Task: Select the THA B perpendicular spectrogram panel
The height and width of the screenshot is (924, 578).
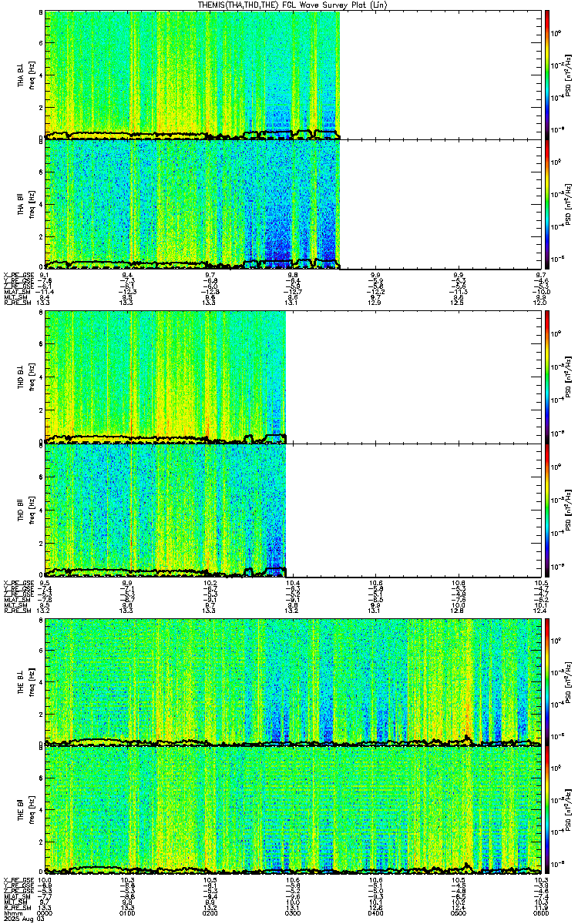Action: pyautogui.click(x=292, y=75)
